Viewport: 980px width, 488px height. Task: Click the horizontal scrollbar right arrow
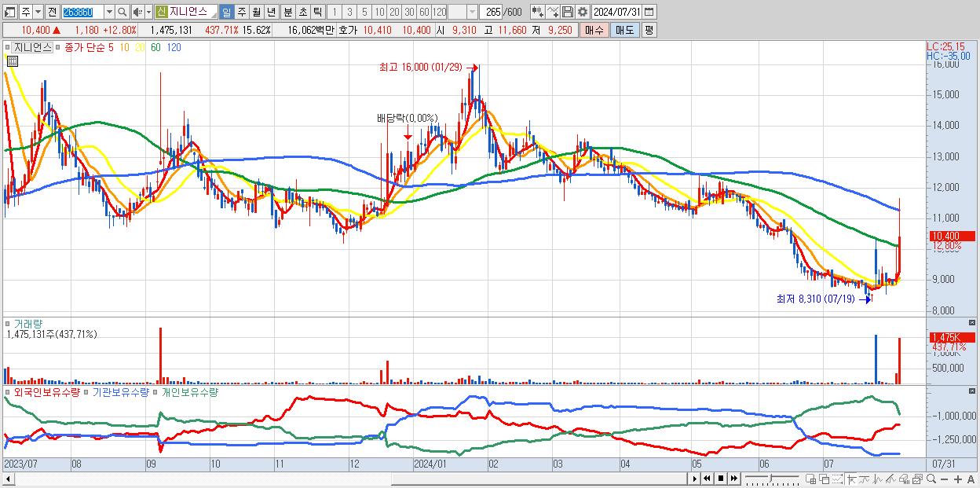click(x=695, y=479)
